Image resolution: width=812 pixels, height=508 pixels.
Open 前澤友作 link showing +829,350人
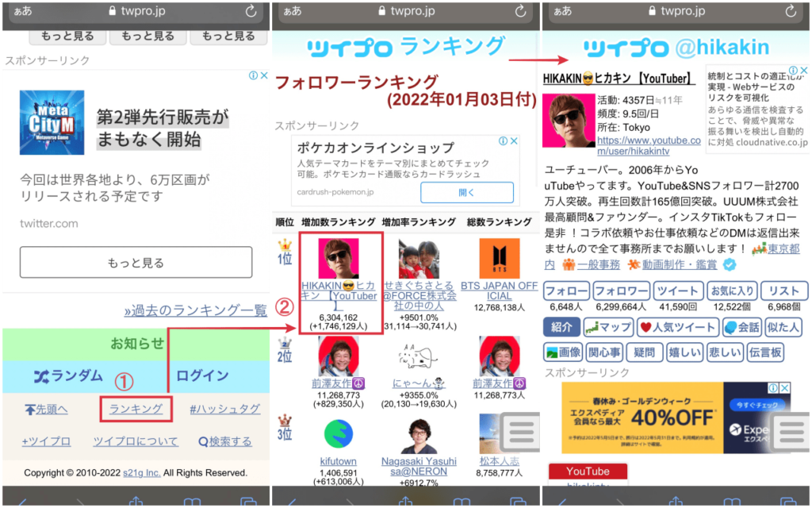[338, 383]
